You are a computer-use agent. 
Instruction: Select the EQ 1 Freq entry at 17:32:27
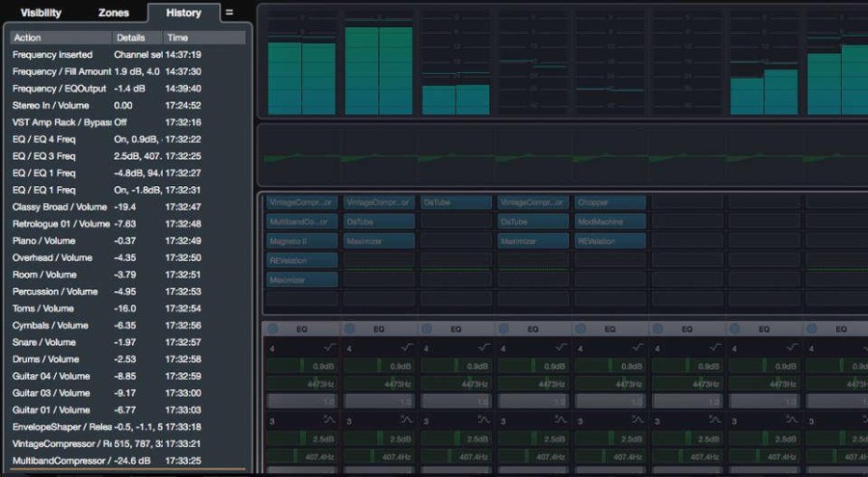(128, 173)
